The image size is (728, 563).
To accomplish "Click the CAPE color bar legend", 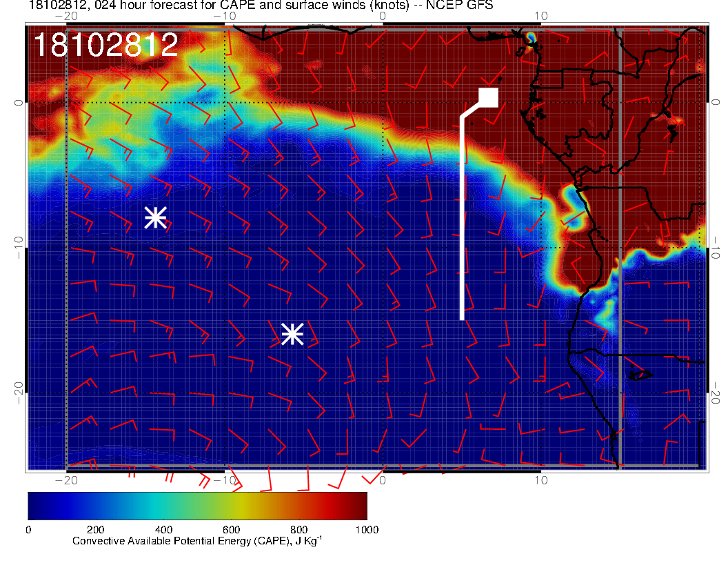I will (197, 506).
